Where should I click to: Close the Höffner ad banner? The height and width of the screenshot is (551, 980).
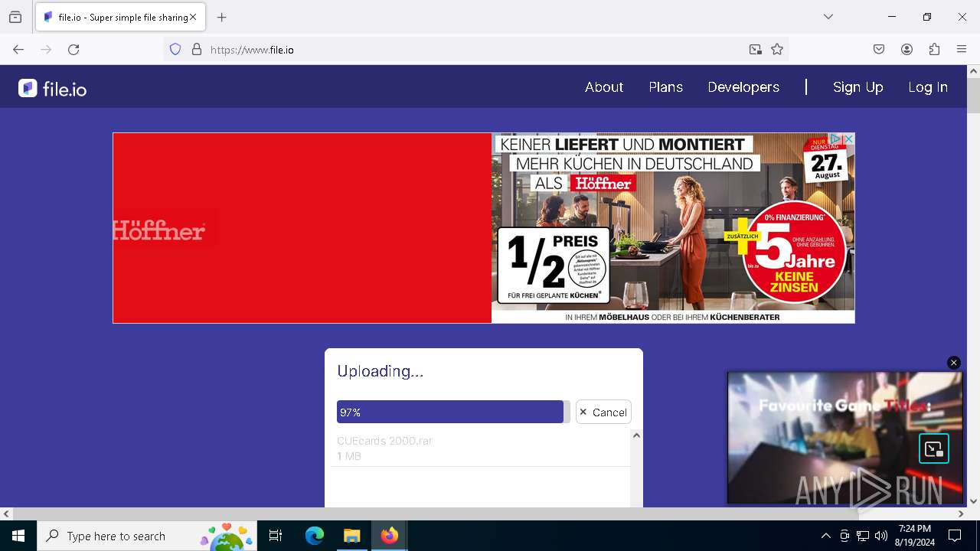coord(848,139)
